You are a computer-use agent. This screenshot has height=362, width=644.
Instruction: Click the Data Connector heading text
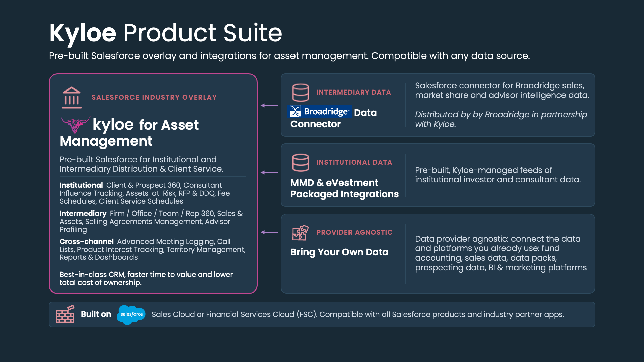click(x=333, y=118)
